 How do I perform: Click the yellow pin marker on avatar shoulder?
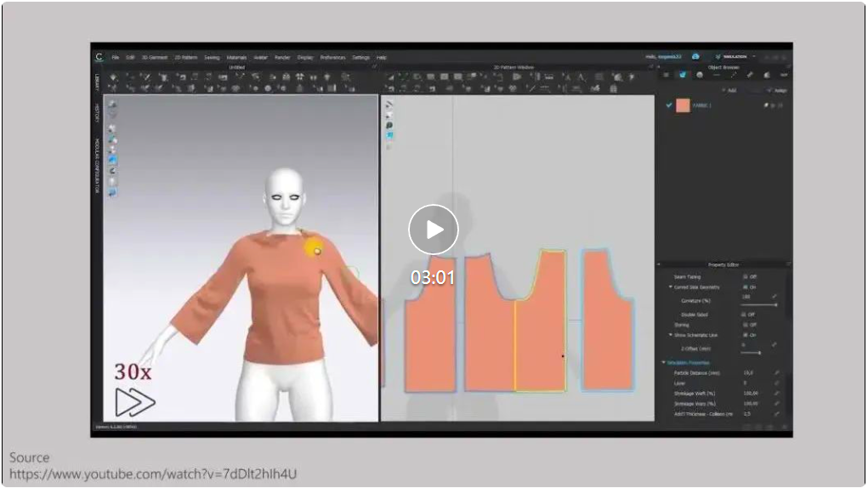coord(315,248)
